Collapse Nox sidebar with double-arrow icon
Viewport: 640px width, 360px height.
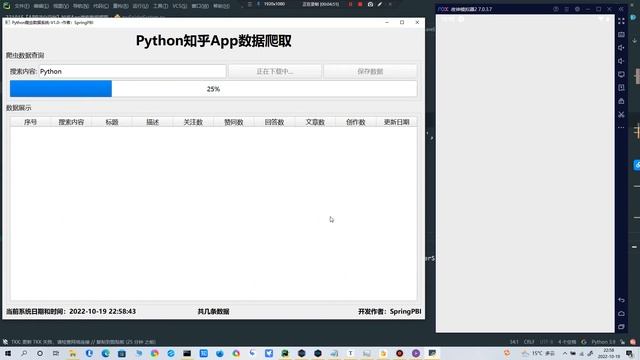(x=621, y=9)
